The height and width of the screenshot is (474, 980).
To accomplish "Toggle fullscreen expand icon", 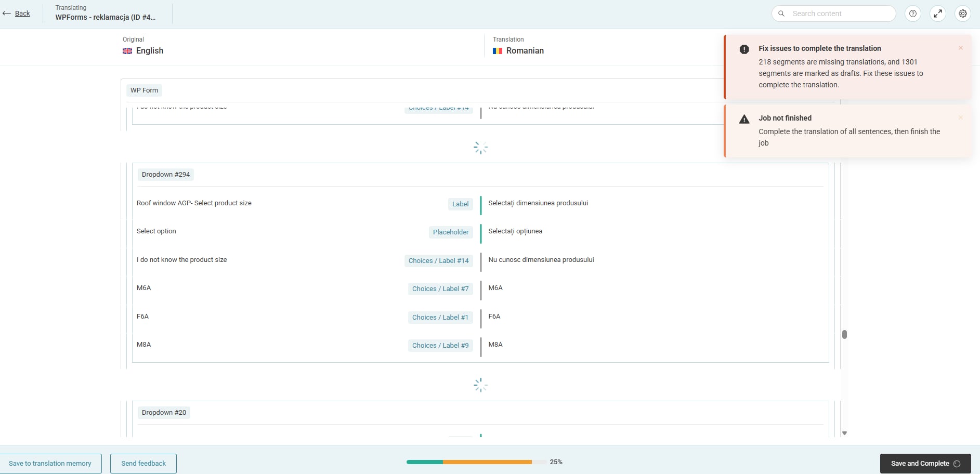I will [938, 14].
